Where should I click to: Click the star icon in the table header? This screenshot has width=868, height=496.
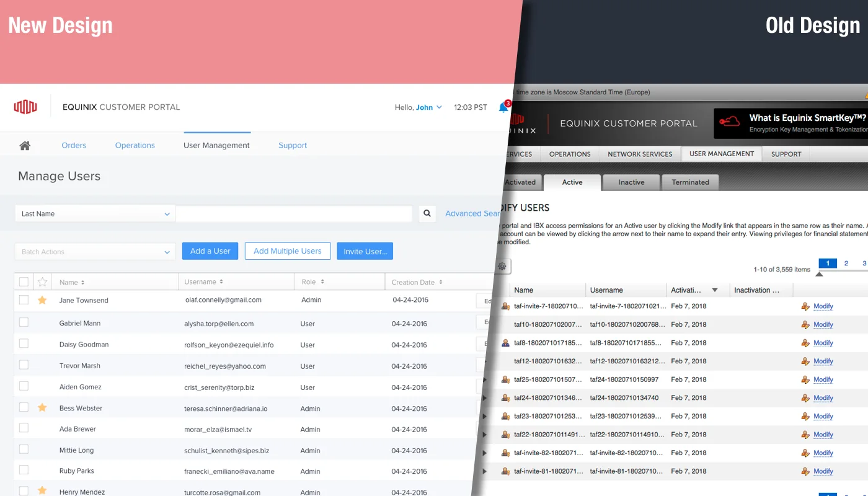42,282
